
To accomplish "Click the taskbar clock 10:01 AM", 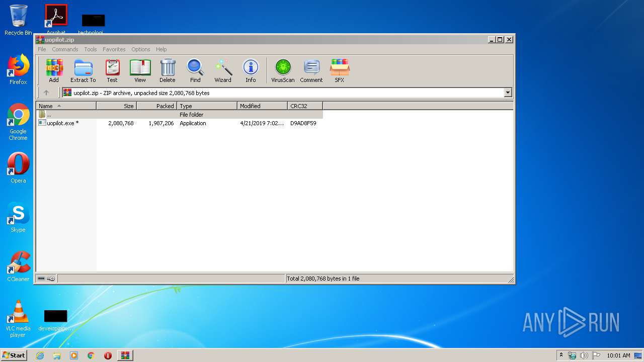I will point(618,355).
